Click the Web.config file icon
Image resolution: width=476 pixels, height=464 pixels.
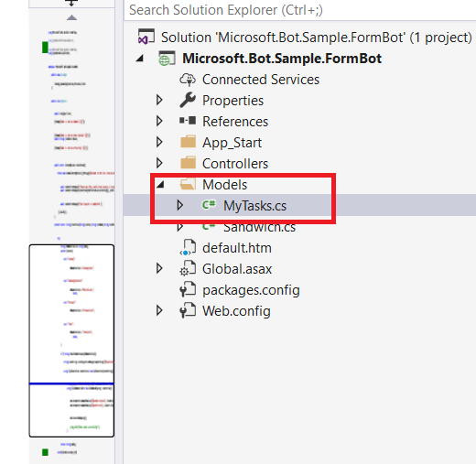coord(188,310)
